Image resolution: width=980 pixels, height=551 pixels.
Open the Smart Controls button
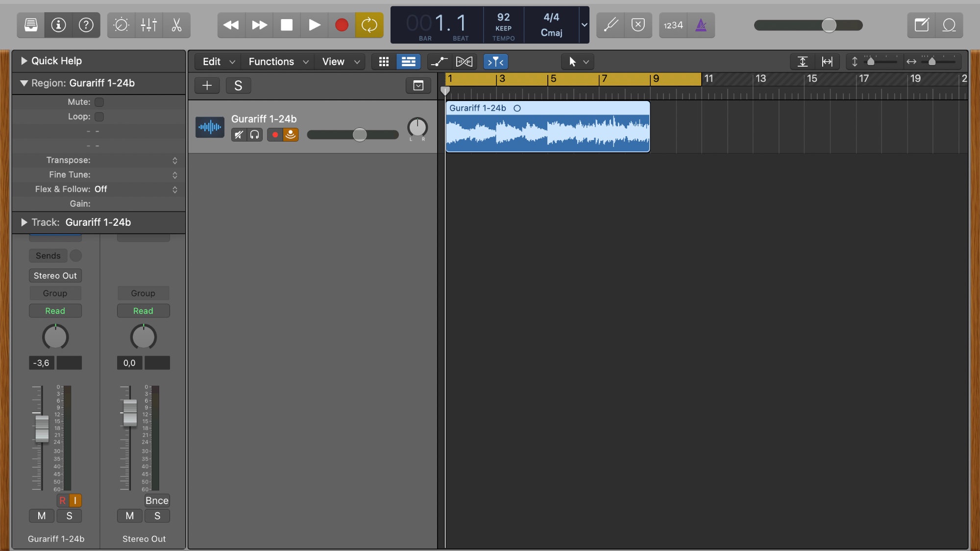point(121,25)
